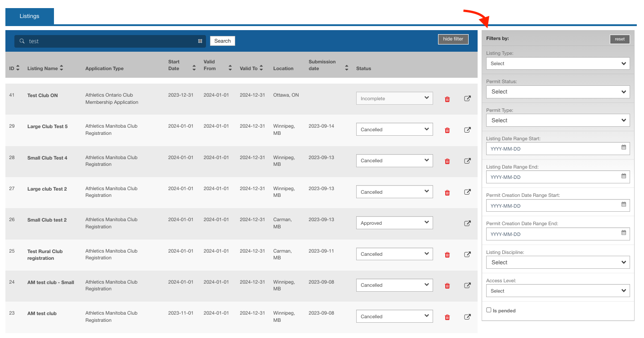Viewport: 644px width, 338px height.
Task: Open the Access Level filter dropdown
Action: click(558, 291)
